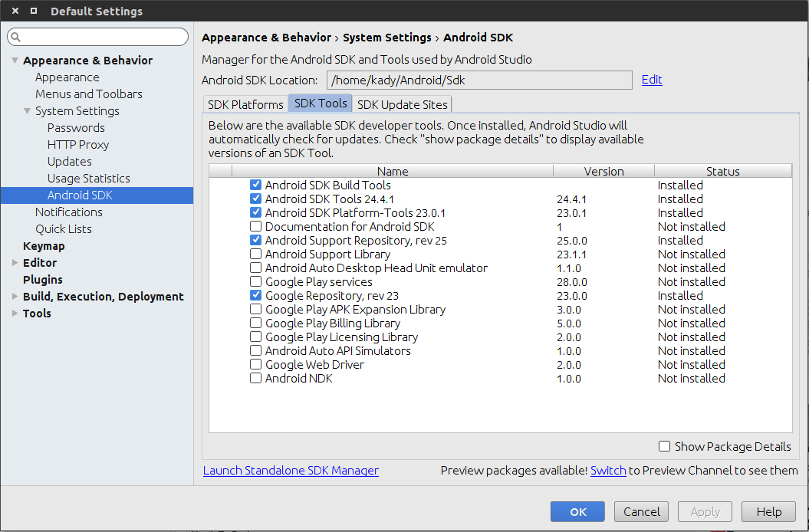Close the Default Settings window
The image size is (809, 532).
[x=15, y=11]
